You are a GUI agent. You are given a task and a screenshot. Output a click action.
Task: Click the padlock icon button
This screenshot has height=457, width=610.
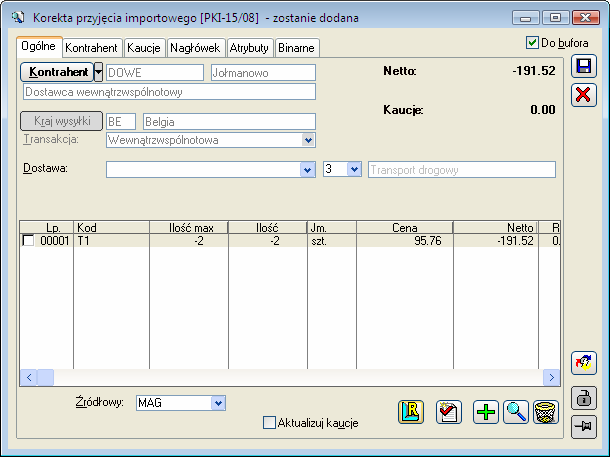pyautogui.click(x=584, y=398)
